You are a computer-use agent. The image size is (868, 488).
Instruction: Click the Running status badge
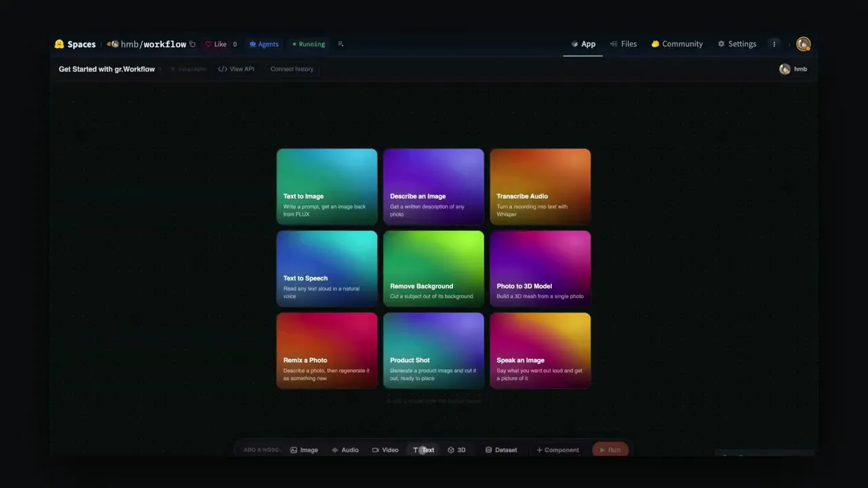point(309,44)
